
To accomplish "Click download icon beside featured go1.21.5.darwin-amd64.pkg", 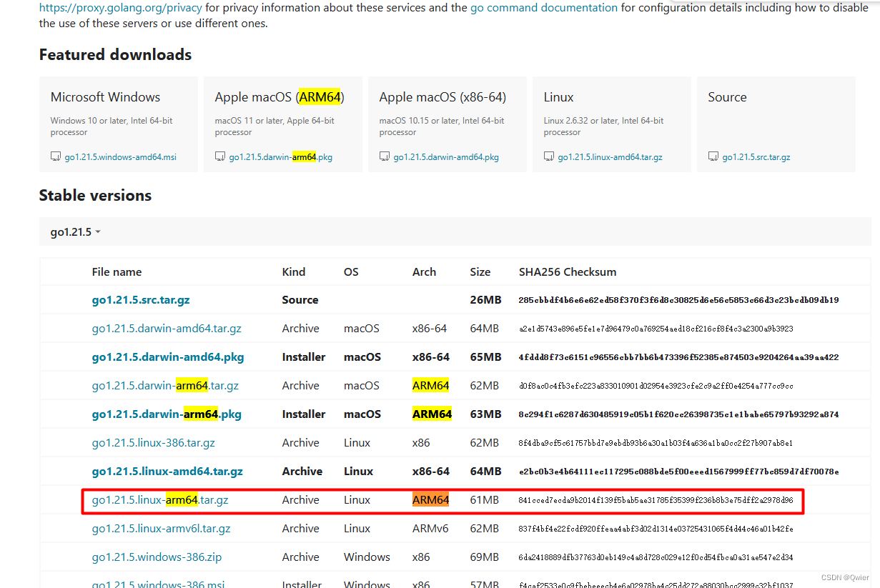I will click(x=385, y=156).
